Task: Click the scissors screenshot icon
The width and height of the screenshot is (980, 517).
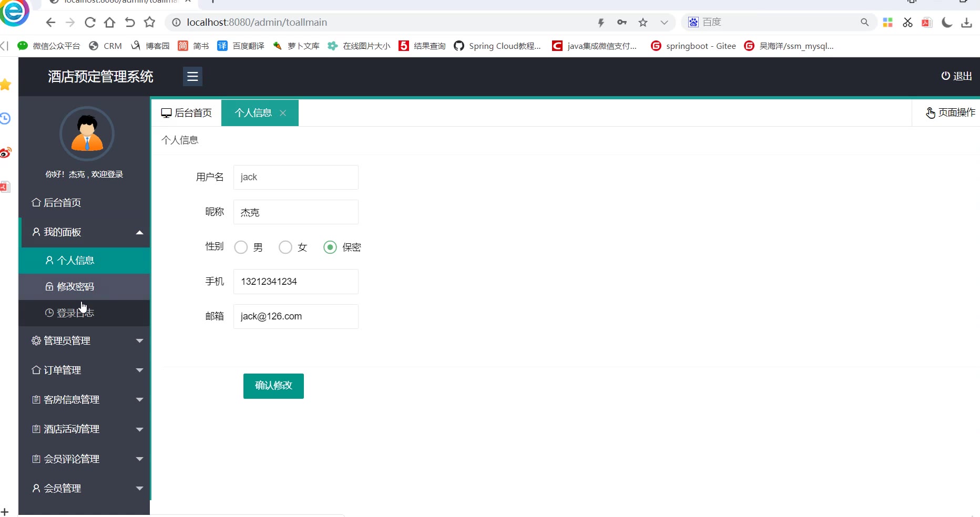Action: [907, 23]
